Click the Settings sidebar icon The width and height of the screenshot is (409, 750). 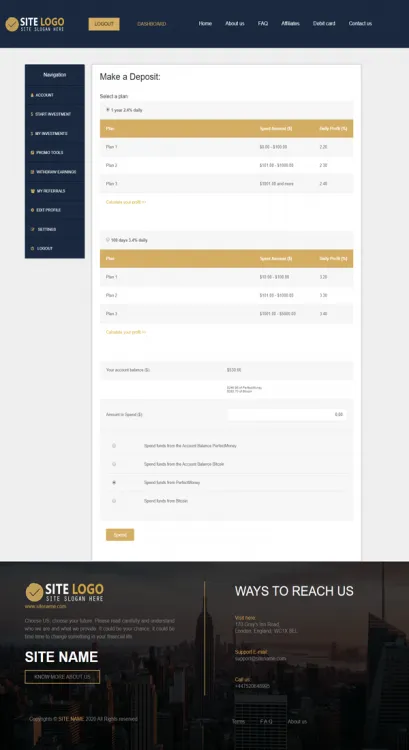click(x=32, y=229)
